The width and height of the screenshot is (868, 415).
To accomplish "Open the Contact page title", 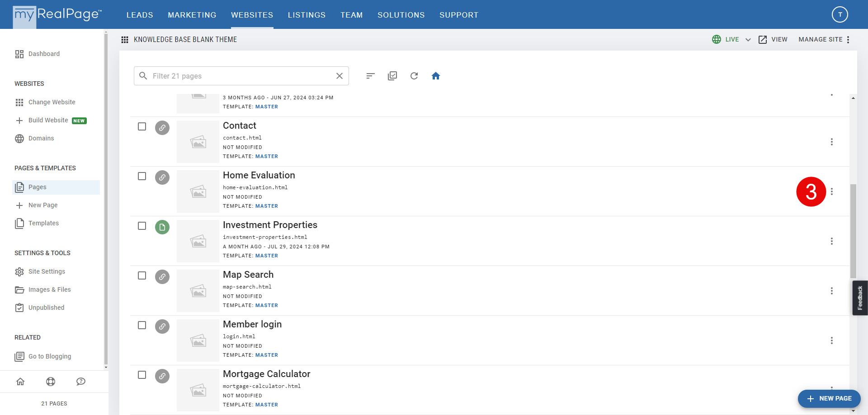I will (240, 126).
